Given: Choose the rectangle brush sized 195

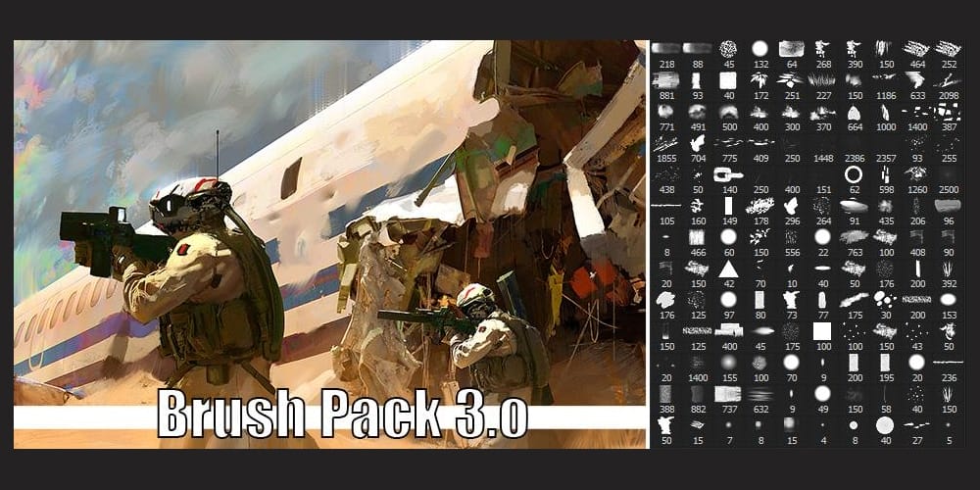Looking at the screenshot, I should [885, 363].
